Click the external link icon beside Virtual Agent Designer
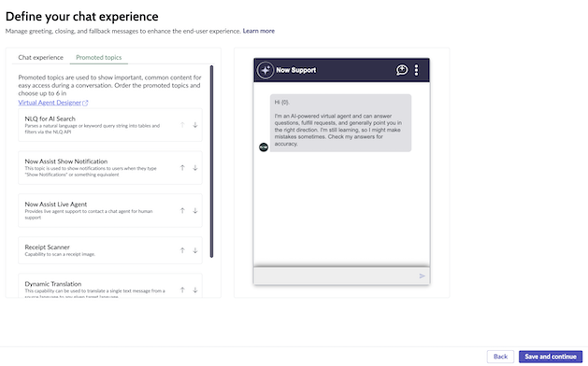The width and height of the screenshot is (588, 366). (x=85, y=103)
